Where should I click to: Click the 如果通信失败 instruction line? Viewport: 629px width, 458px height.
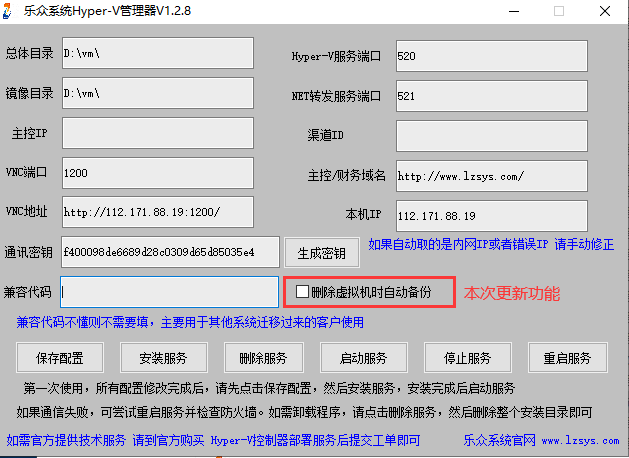(304, 412)
